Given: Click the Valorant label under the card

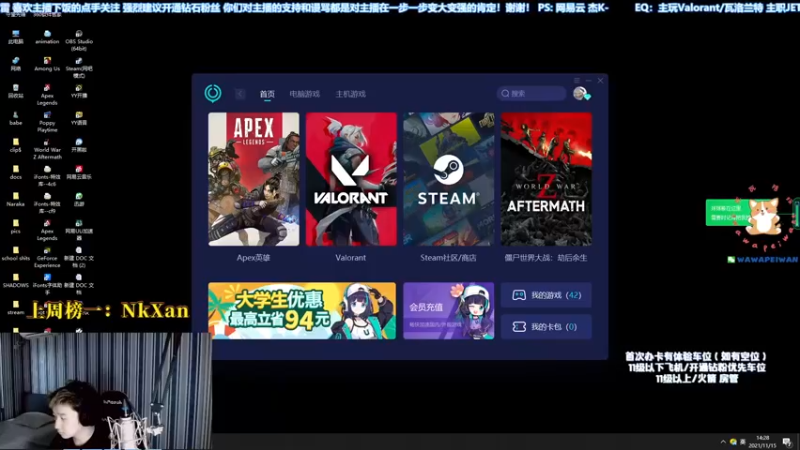Looking at the screenshot, I should 351,258.
